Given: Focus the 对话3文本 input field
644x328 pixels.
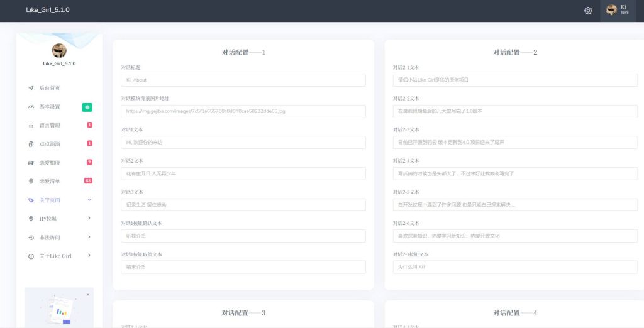Looking at the screenshot, I should (243, 205).
